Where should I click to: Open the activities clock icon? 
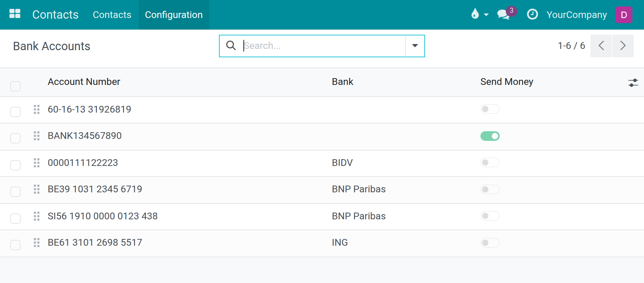(x=532, y=14)
